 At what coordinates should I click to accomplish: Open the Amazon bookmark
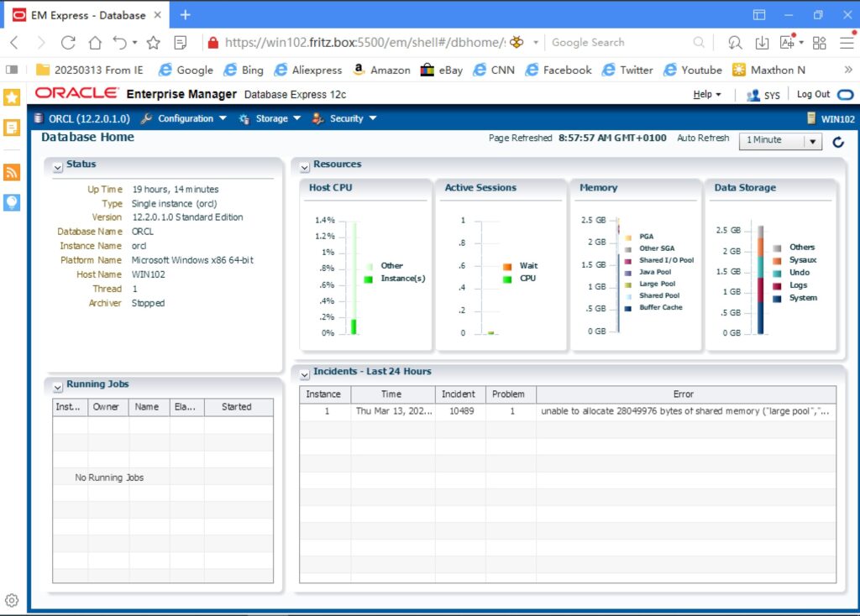click(382, 70)
